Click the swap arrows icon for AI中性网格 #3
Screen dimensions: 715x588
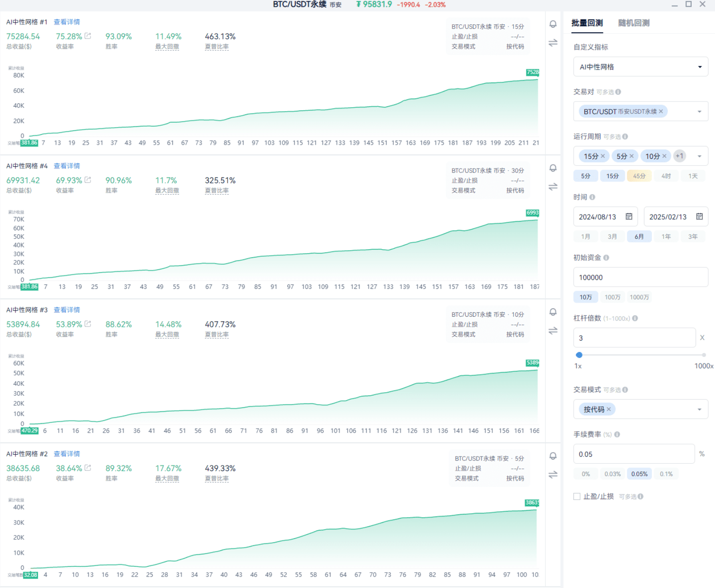(x=553, y=331)
